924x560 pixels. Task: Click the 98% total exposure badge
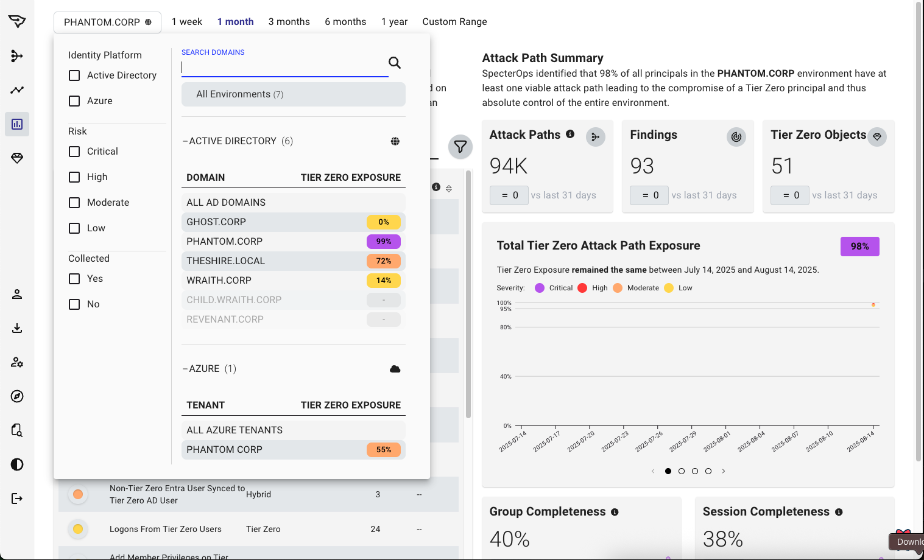(860, 247)
